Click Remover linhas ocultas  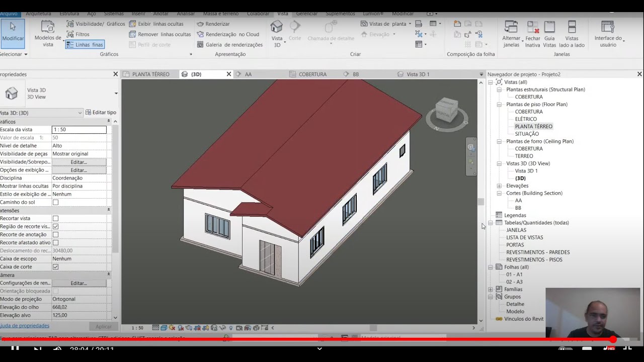tap(160, 34)
